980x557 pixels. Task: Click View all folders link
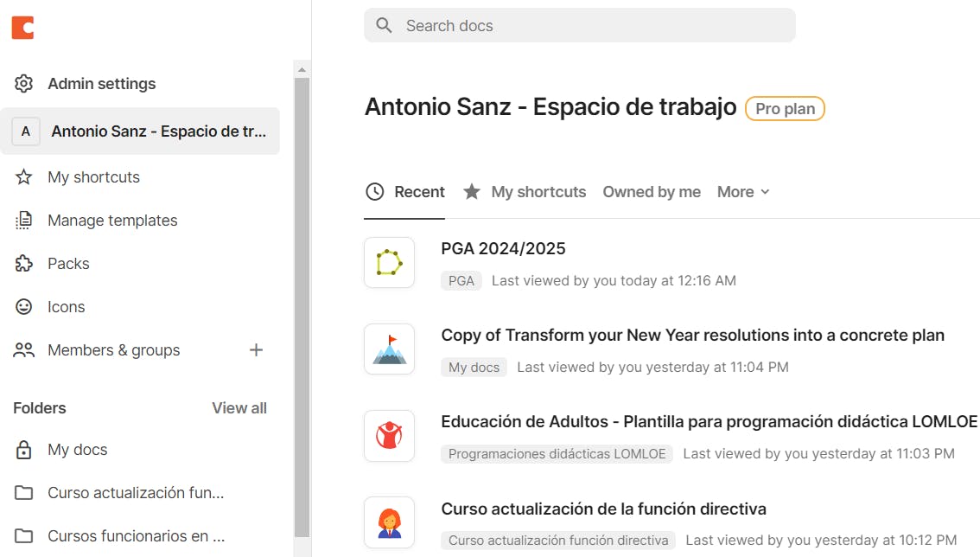click(x=239, y=408)
